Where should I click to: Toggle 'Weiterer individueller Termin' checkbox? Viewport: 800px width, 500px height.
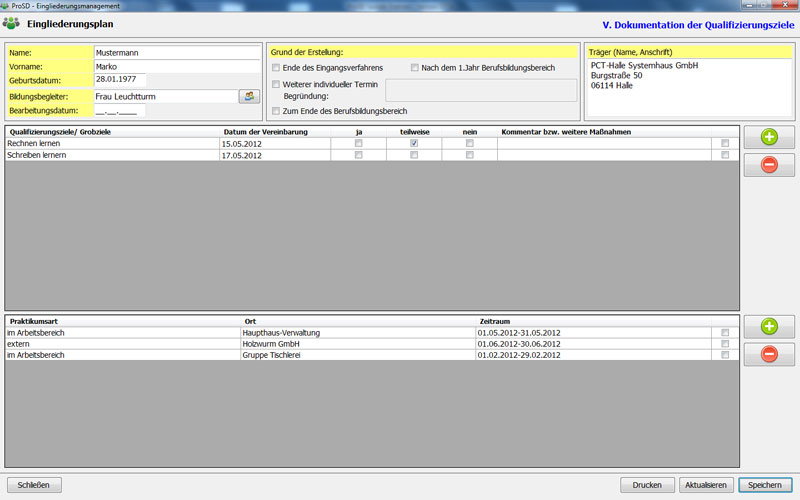[276, 85]
